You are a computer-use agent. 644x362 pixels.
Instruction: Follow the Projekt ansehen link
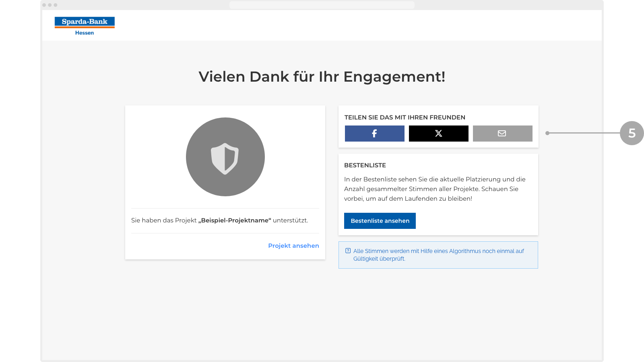(x=293, y=246)
